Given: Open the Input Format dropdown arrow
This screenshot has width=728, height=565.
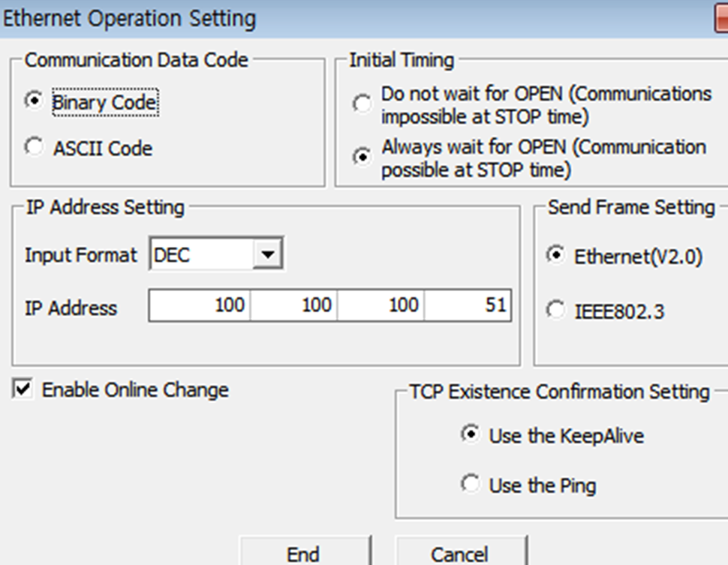Looking at the screenshot, I should (x=266, y=255).
